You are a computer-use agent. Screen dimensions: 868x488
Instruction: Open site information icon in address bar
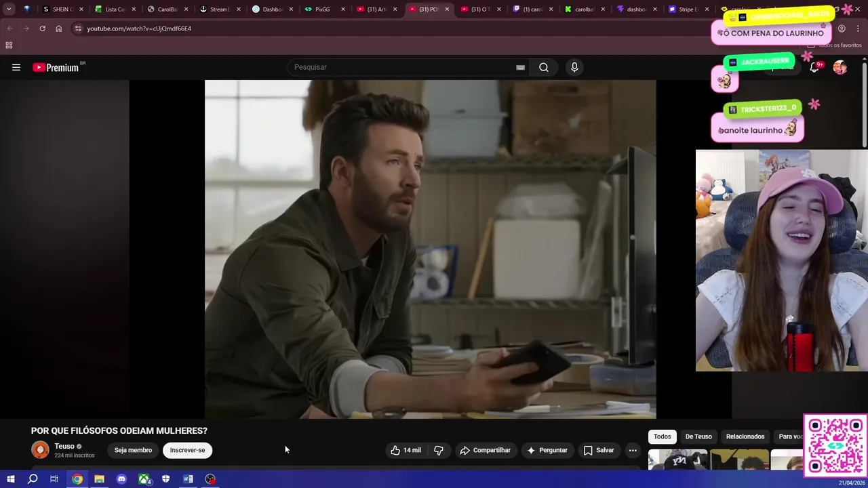[x=78, y=28]
